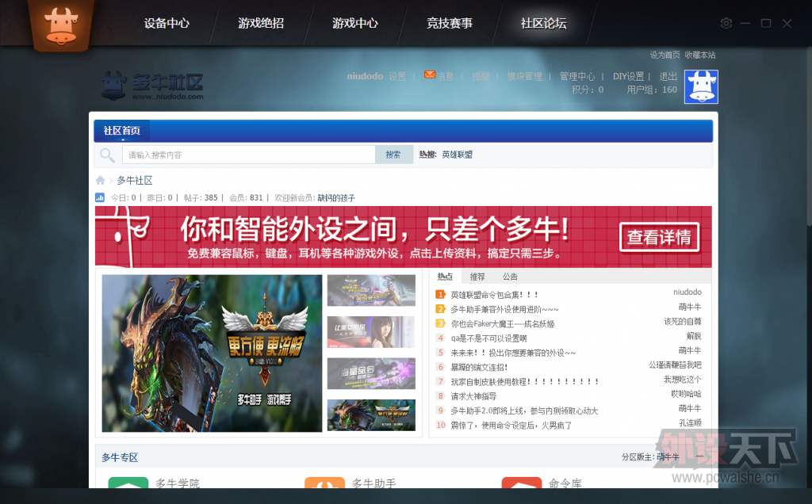The height and width of the screenshot is (504, 812).
Task: Select the first slideshow thumbnail
Action: [x=371, y=290]
